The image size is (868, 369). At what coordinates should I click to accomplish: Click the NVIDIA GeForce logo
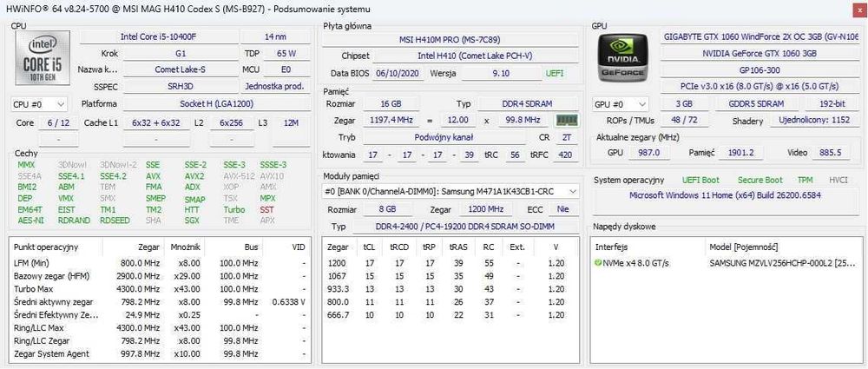(x=622, y=57)
